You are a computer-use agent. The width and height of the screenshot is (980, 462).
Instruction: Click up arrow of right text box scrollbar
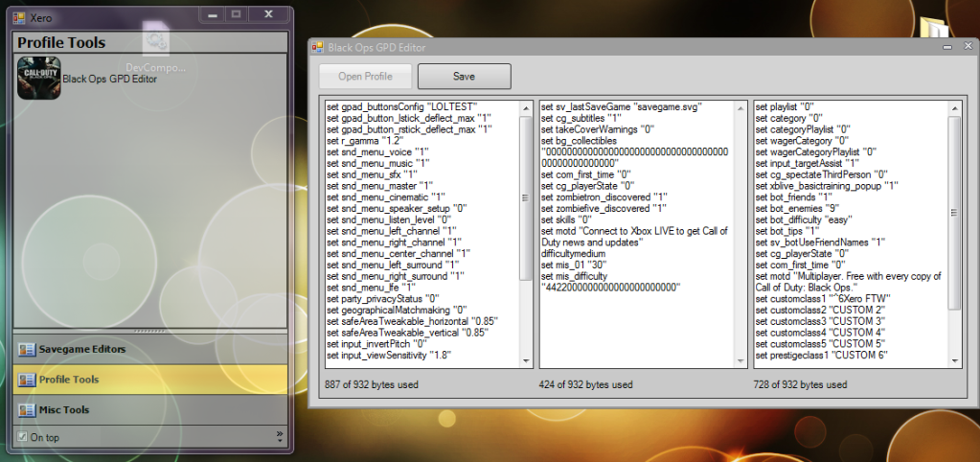(x=955, y=107)
